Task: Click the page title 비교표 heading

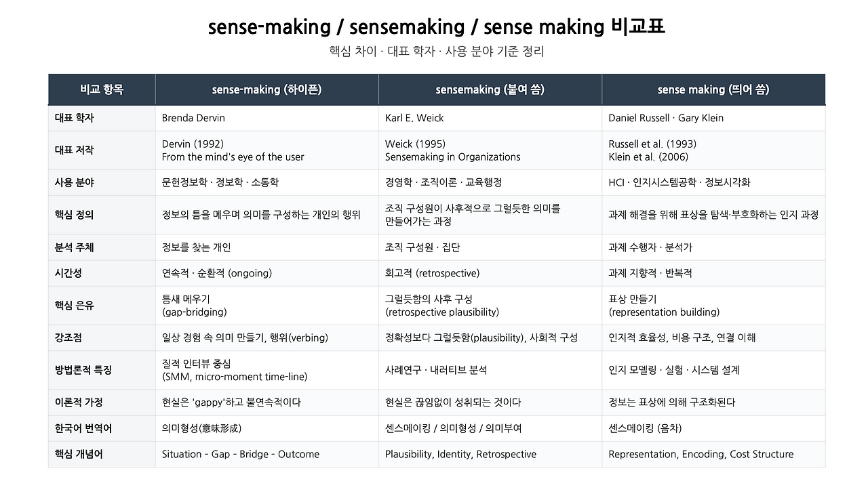Action: pyautogui.click(x=436, y=27)
